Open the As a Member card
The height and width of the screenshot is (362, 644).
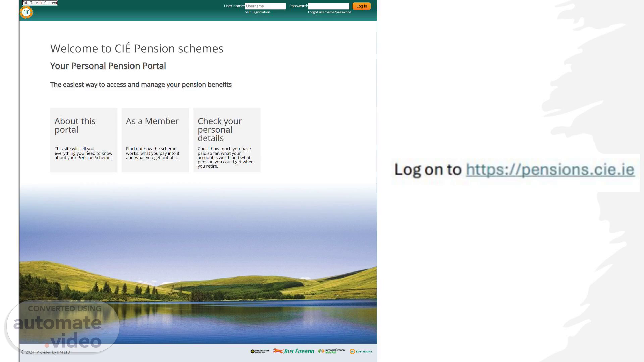(155, 140)
